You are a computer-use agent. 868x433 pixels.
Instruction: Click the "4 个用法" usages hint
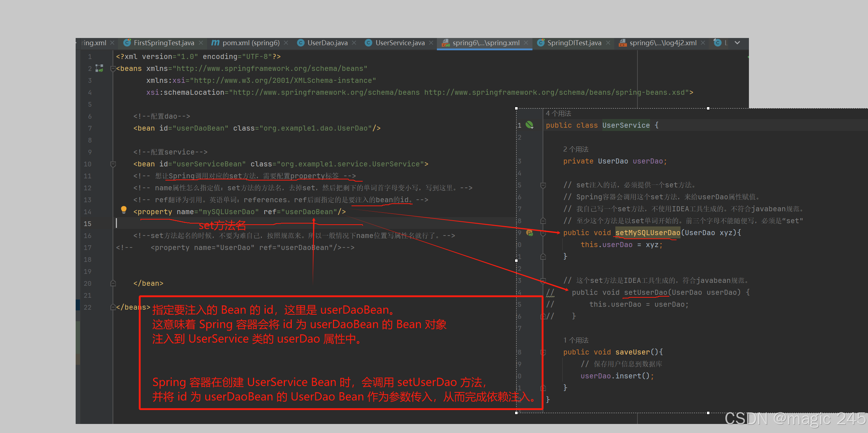(x=558, y=114)
